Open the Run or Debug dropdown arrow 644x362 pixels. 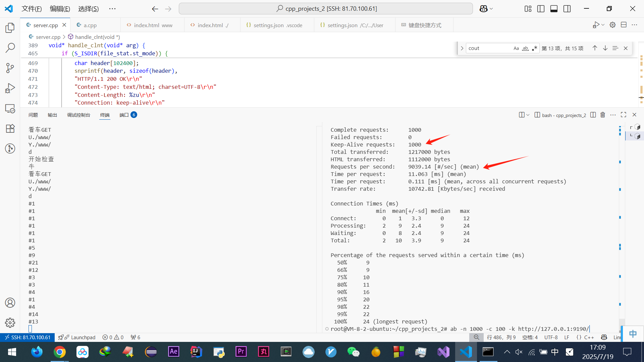tap(603, 25)
